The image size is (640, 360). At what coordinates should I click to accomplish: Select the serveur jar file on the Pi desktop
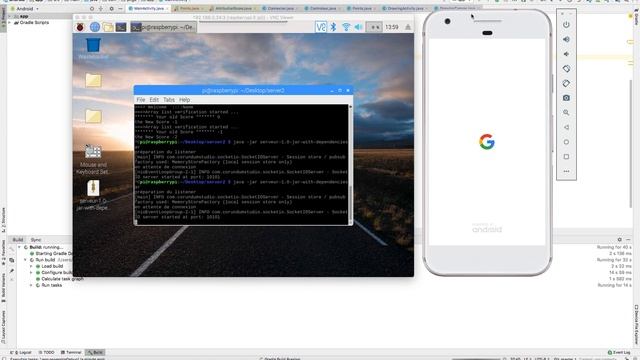93,196
